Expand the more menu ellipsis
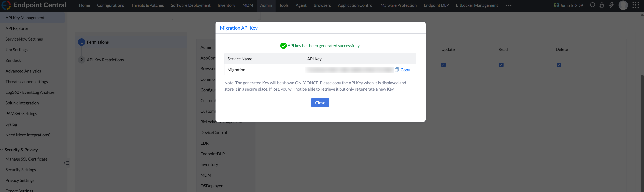Screen dimensions: 644x192 (508, 5)
